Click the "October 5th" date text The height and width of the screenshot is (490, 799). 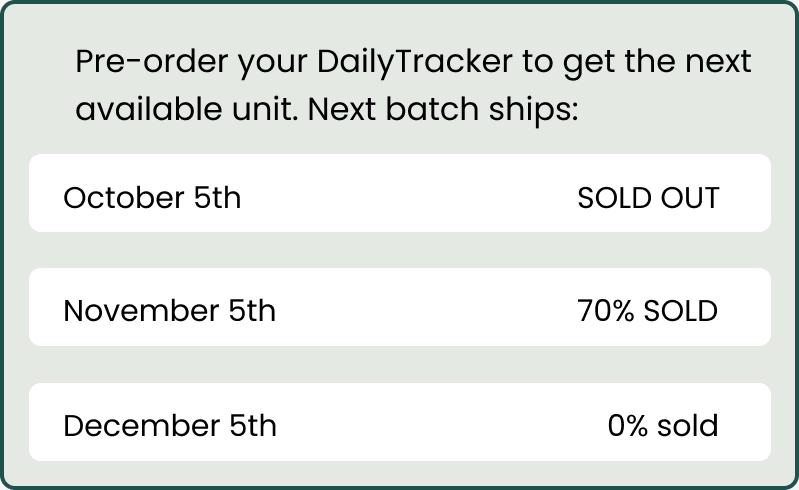click(152, 198)
